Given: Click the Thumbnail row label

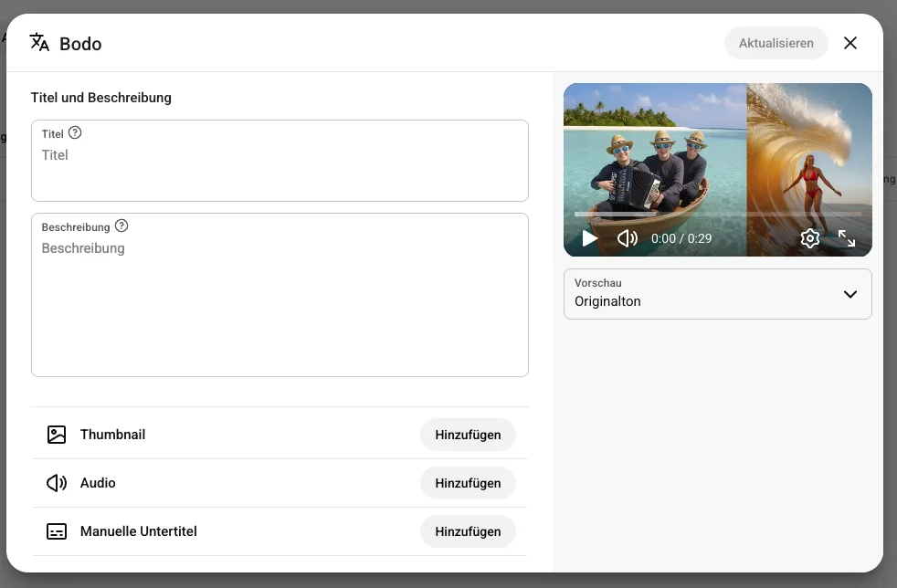Looking at the screenshot, I should pyautogui.click(x=112, y=435).
